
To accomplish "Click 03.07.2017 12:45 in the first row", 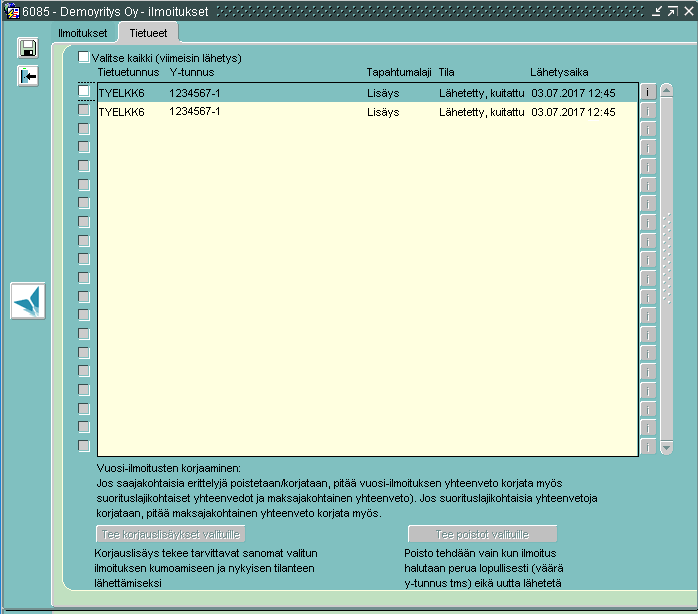I will point(573,93).
